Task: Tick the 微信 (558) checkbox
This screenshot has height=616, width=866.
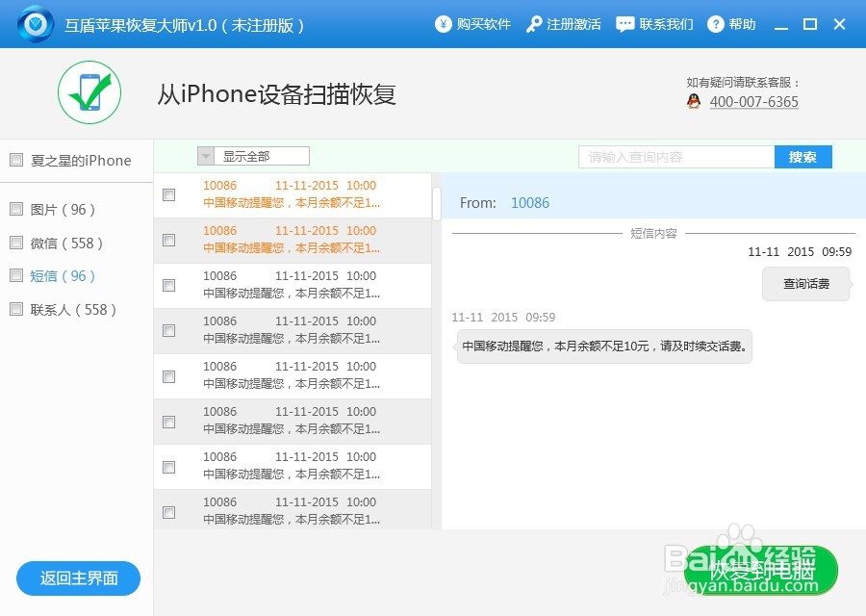Action: (16, 243)
